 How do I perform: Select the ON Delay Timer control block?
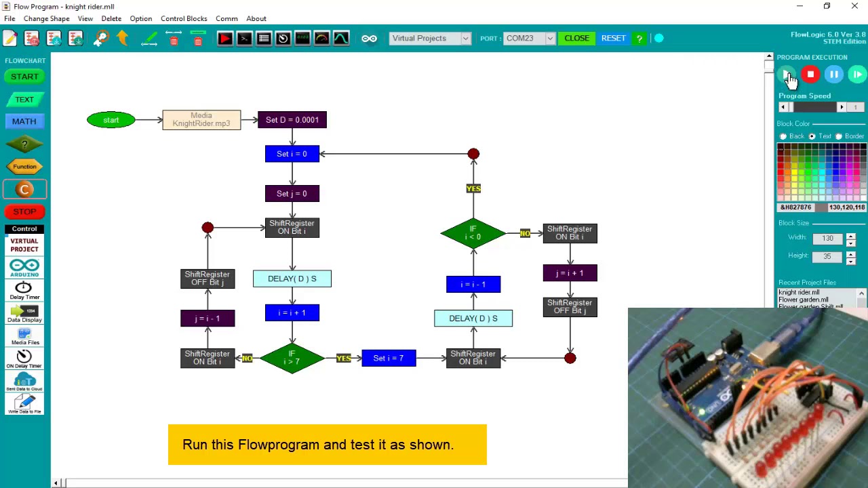(x=24, y=359)
